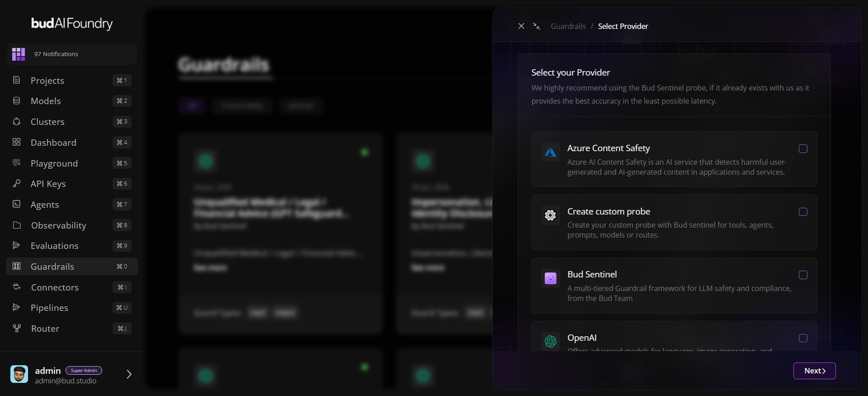868x396 pixels.
Task: Click the Next button
Action: pos(815,371)
